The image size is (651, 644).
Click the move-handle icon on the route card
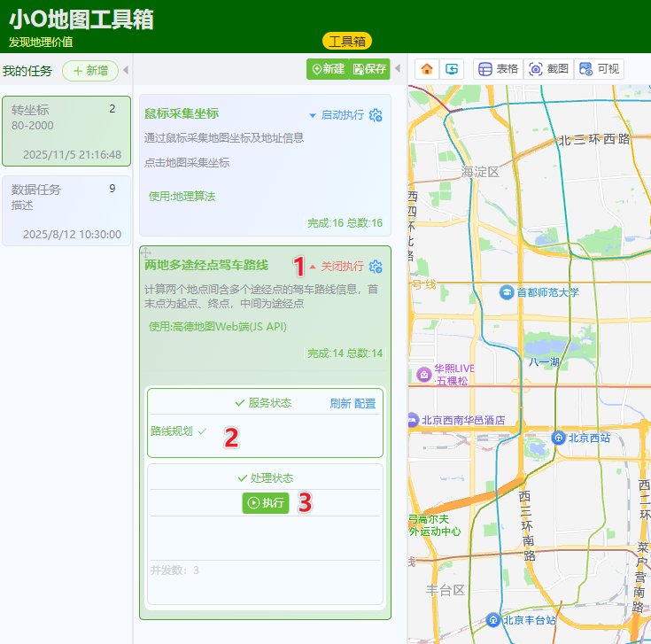(x=146, y=252)
